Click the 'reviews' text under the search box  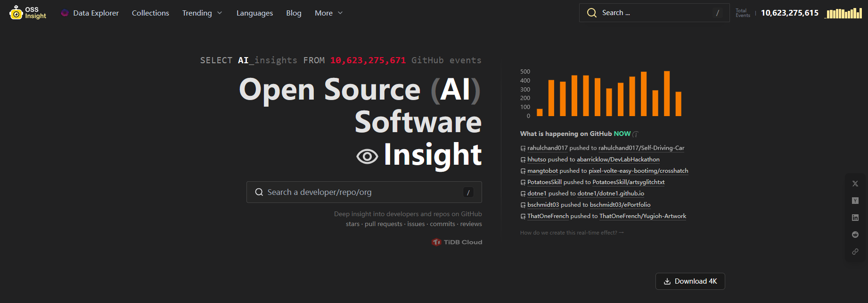(x=471, y=224)
